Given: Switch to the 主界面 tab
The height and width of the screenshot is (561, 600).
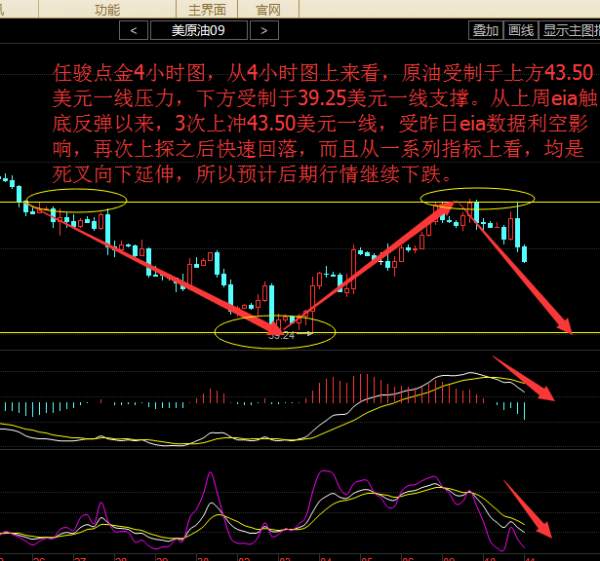Looking at the screenshot, I should 207,9.
